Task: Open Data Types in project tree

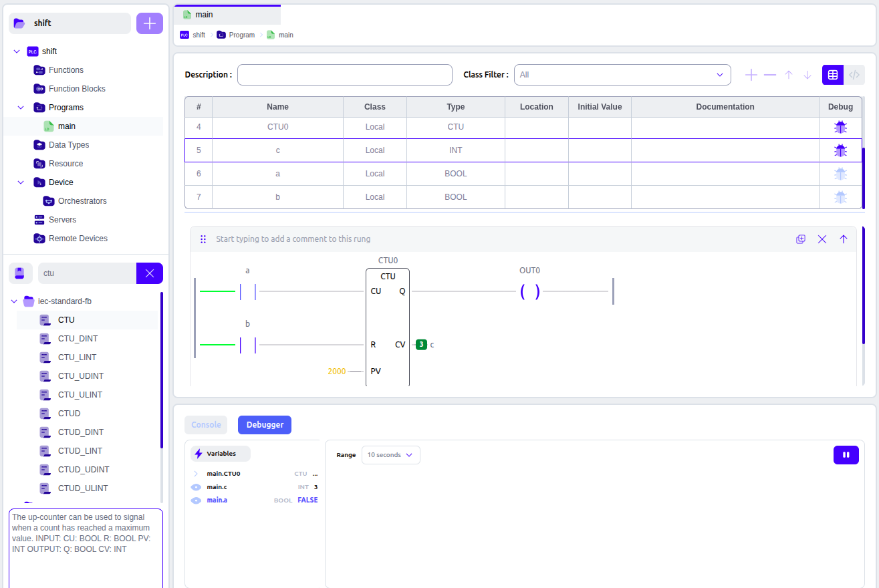Action: pyautogui.click(x=69, y=145)
